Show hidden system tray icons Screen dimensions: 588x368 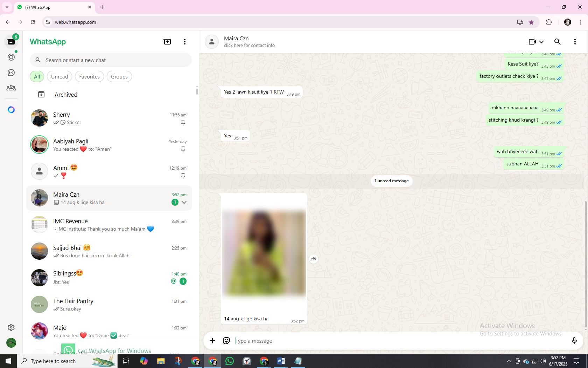coord(509,361)
